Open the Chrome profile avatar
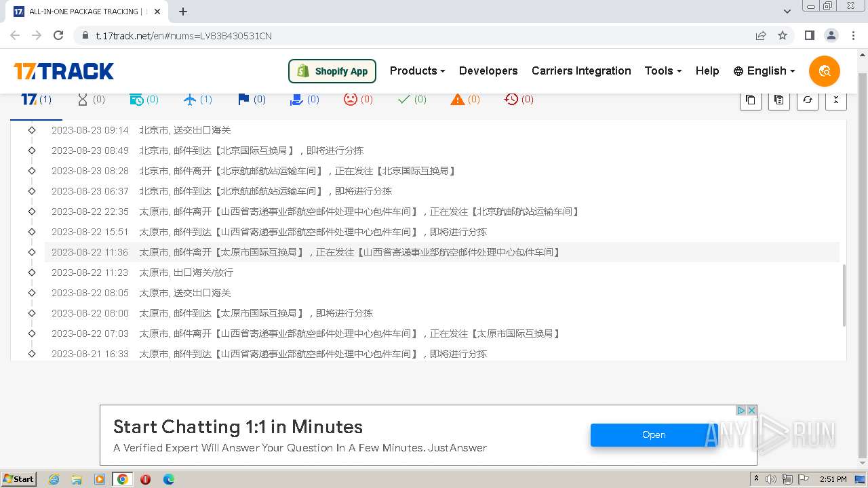This screenshot has height=488, width=868. pyautogui.click(x=831, y=35)
